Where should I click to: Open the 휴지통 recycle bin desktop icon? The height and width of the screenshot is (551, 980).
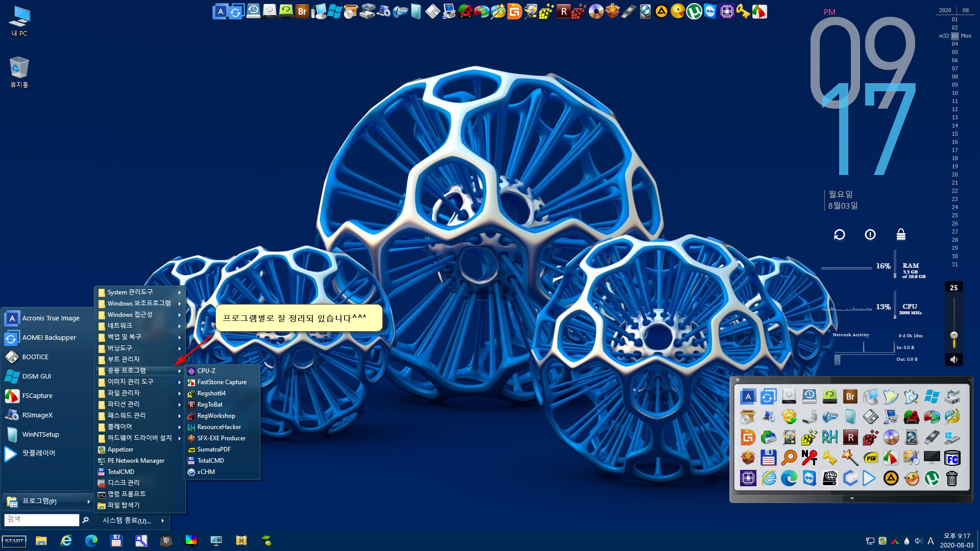tap(19, 72)
